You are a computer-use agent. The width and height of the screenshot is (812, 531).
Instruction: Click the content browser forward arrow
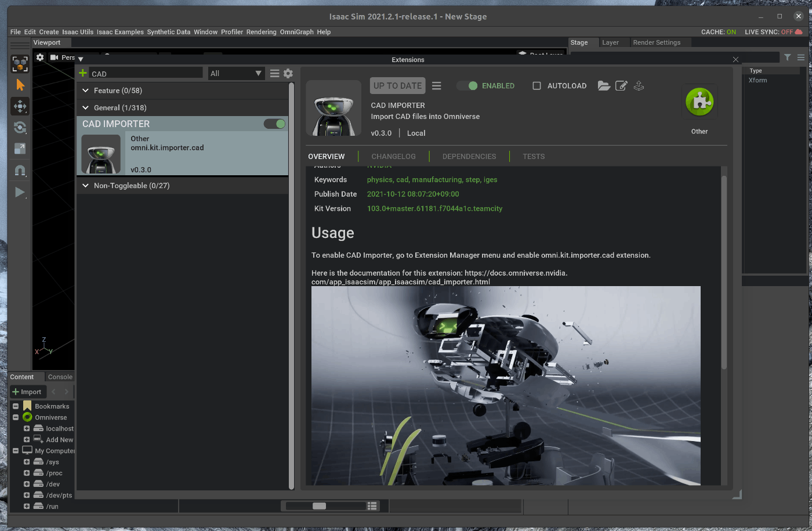tap(66, 392)
